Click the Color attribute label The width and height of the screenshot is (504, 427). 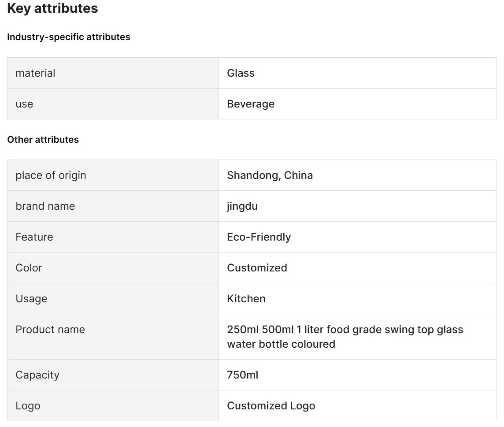29,268
